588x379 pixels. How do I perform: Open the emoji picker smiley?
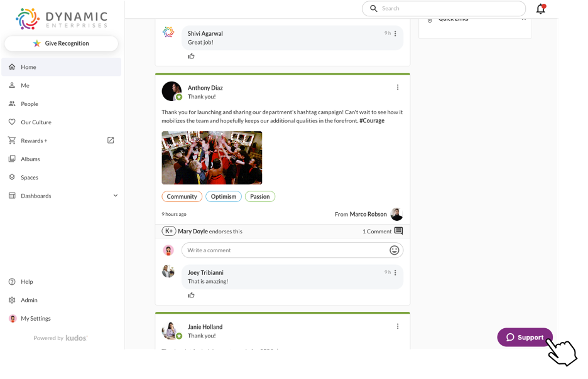[394, 250]
